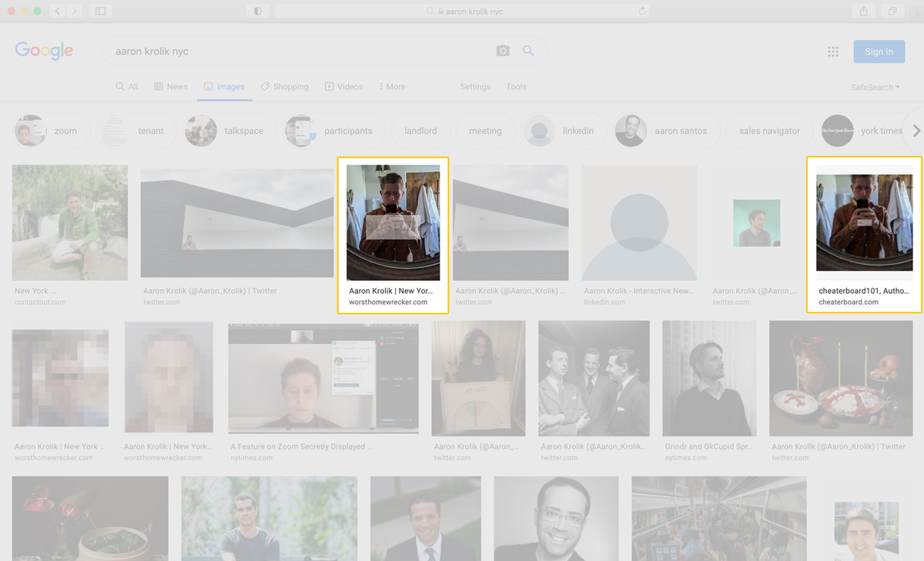Image resolution: width=924 pixels, height=561 pixels.
Task: Expand the More menu
Action: point(393,87)
